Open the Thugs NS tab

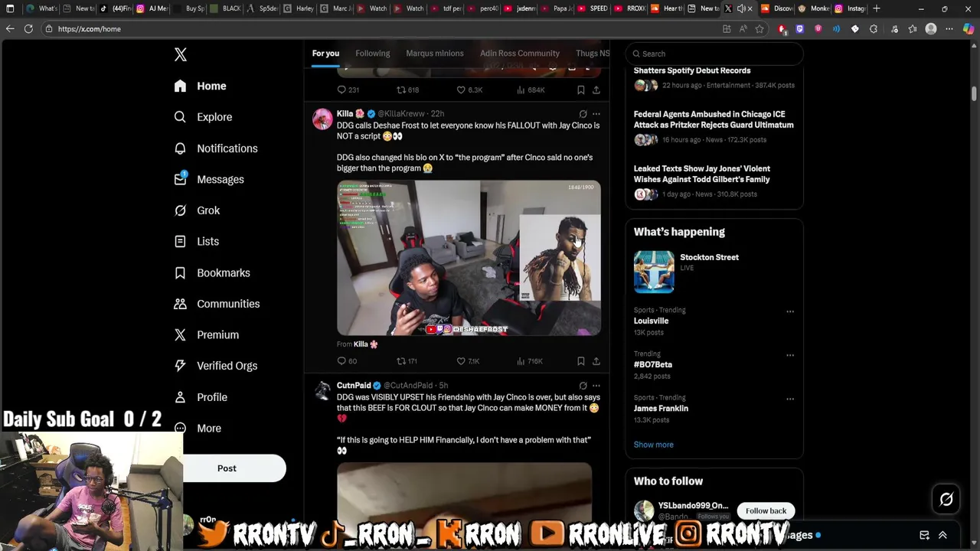[x=593, y=54]
